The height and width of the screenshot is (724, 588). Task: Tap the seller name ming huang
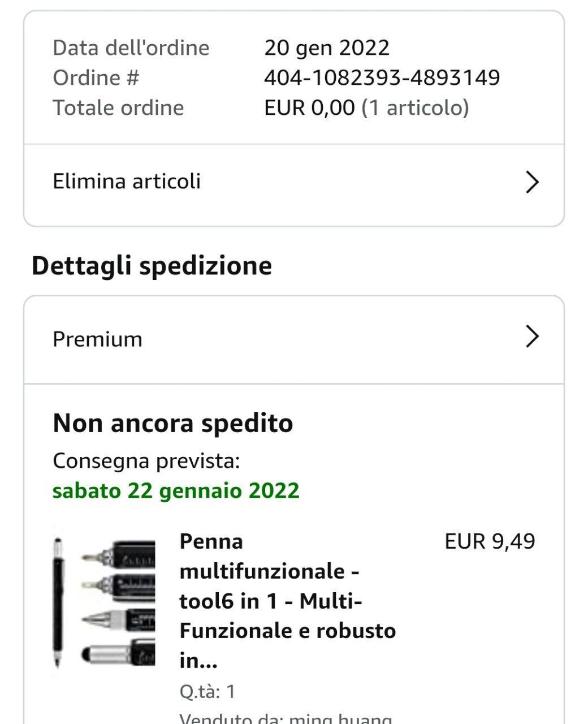tap(340, 718)
